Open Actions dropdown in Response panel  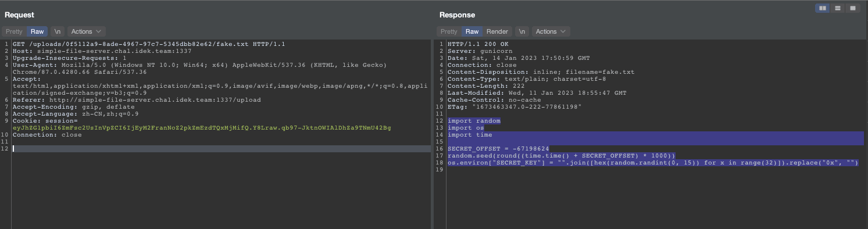(551, 31)
